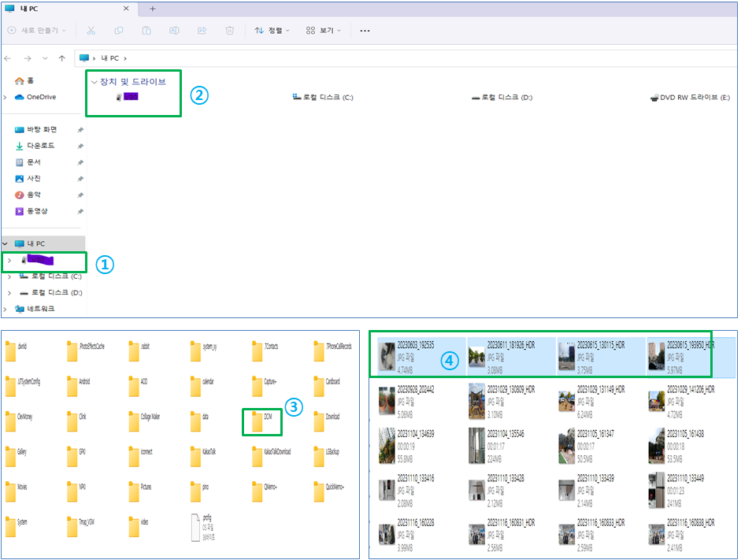Click the Back navigation arrow
Screen dimensions: 741x560
tap(9, 57)
